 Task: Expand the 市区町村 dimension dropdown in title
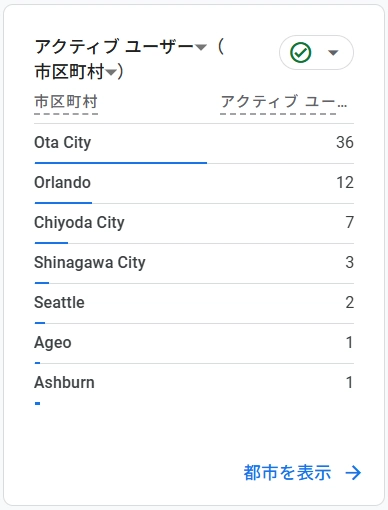[110, 72]
